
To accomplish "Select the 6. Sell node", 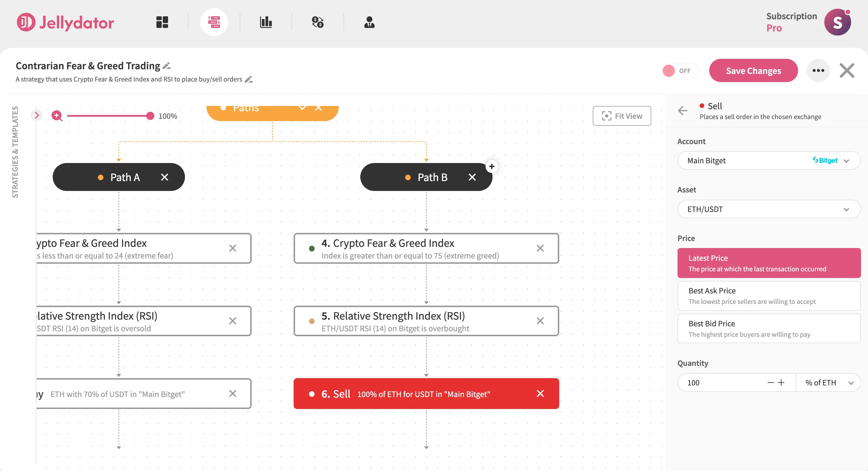I will click(x=426, y=394).
